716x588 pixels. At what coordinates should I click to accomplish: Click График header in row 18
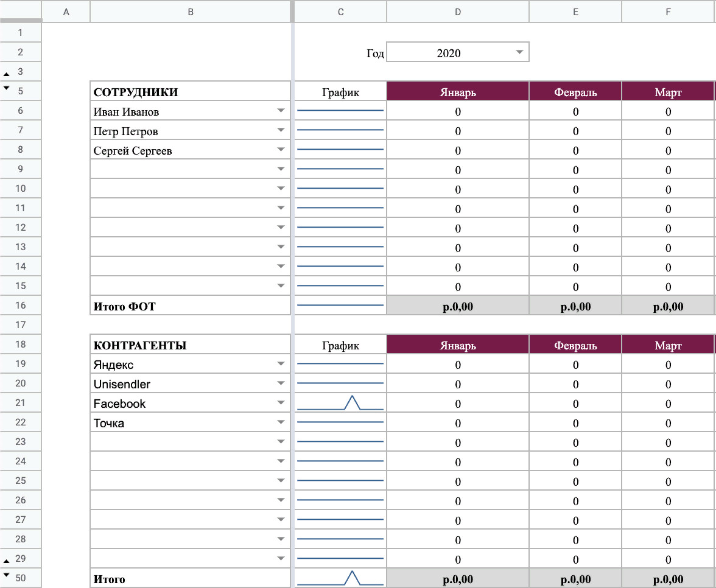341,345
